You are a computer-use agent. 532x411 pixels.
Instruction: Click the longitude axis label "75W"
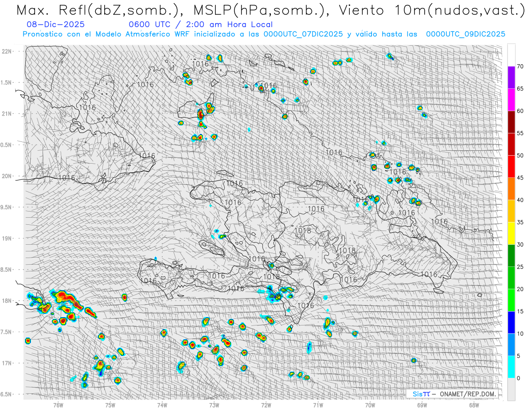coord(110,405)
